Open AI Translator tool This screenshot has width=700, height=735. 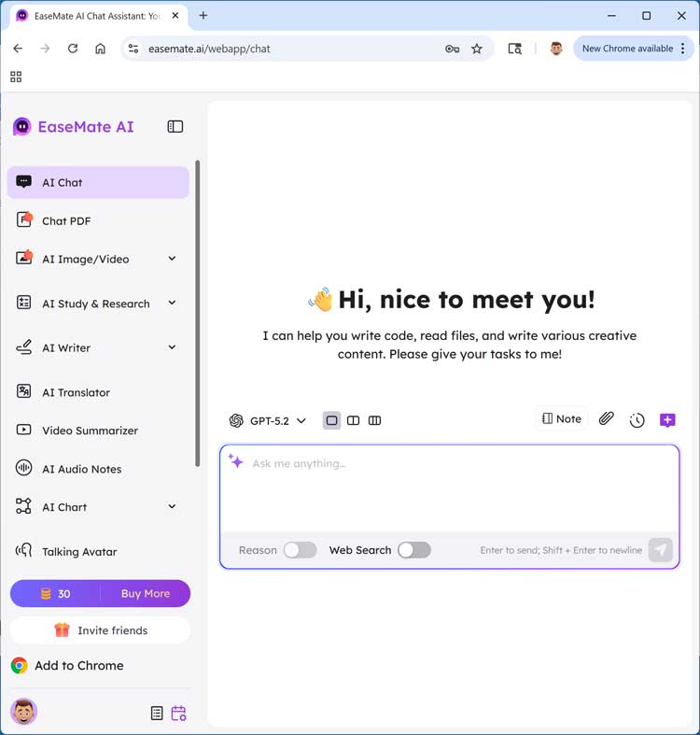coord(98,392)
